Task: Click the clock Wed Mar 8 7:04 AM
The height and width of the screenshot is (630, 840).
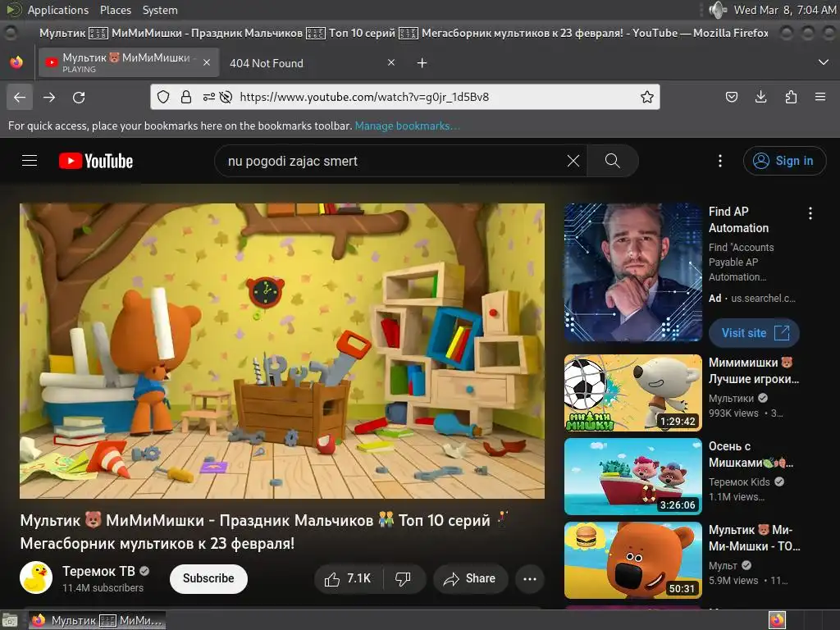Action: click(x=785, y=10)
